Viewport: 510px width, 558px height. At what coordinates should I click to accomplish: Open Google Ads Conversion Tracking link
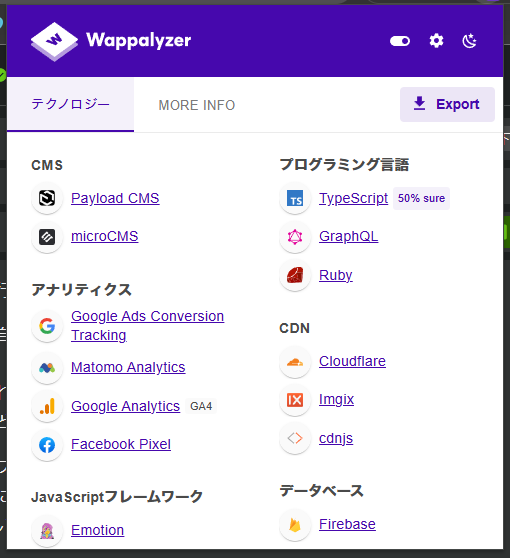coord(147,326)
